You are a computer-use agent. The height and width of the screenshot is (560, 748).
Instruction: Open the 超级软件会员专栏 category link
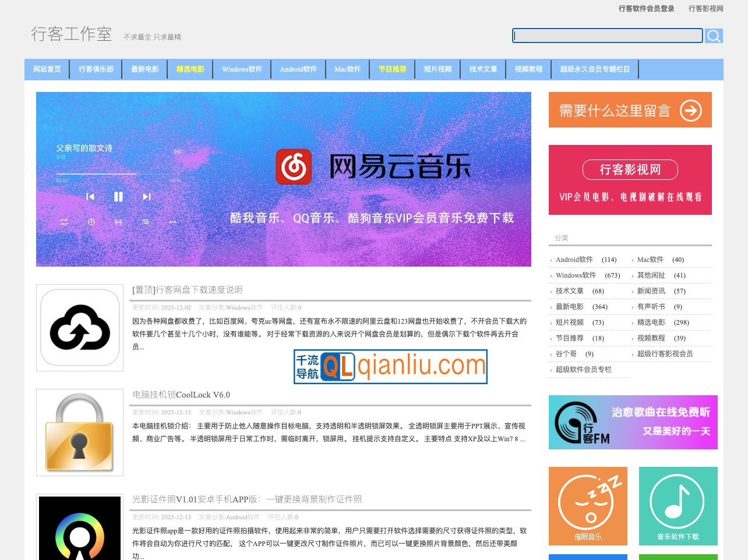pyautogui.click(x=583, y=370)
